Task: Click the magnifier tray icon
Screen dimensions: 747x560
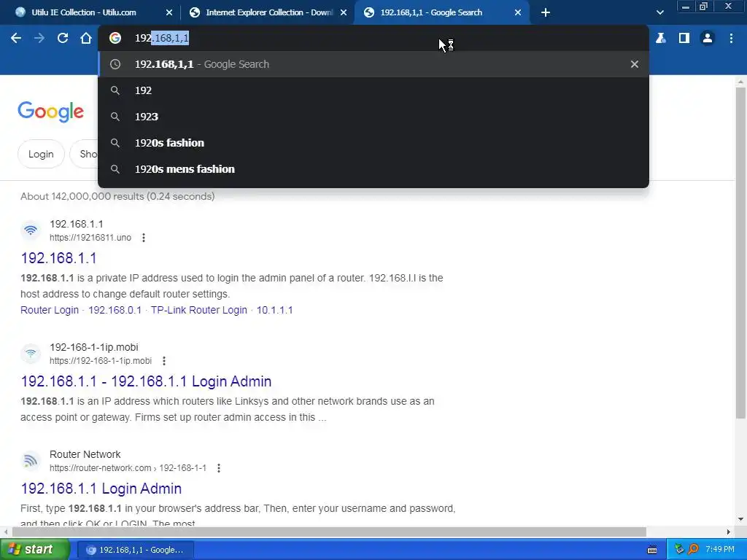Action: [693, 550]
